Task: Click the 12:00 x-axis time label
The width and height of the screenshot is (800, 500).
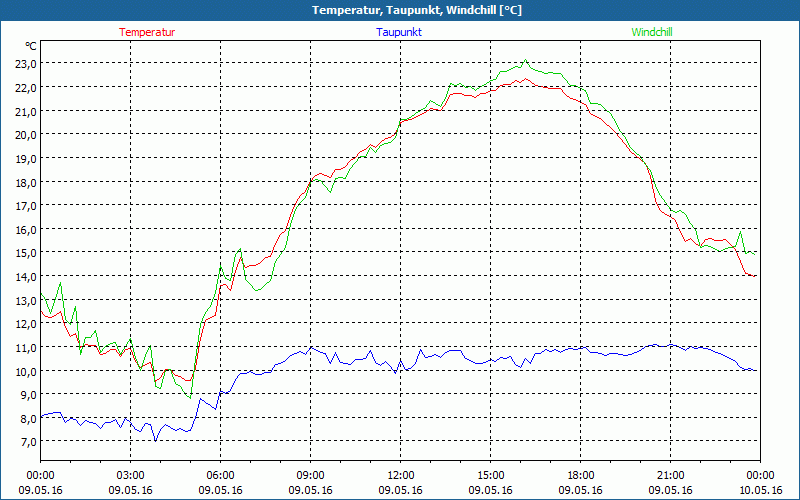Action: 401,476
